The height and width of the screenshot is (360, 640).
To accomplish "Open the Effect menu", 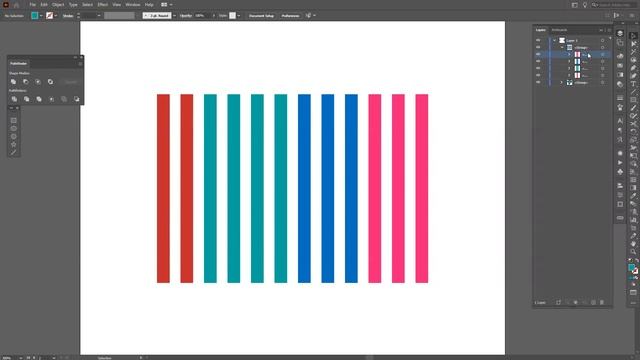I will pos(102,4).
